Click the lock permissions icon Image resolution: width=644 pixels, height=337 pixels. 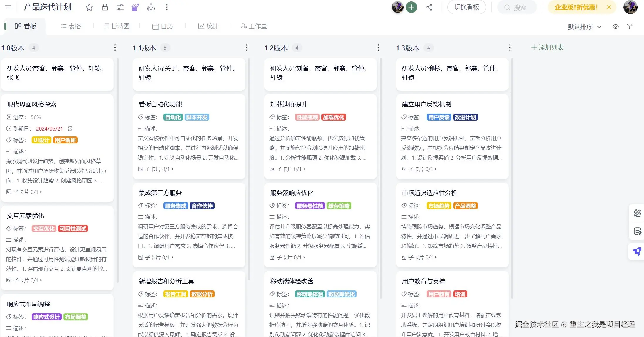tap(105, 7)
